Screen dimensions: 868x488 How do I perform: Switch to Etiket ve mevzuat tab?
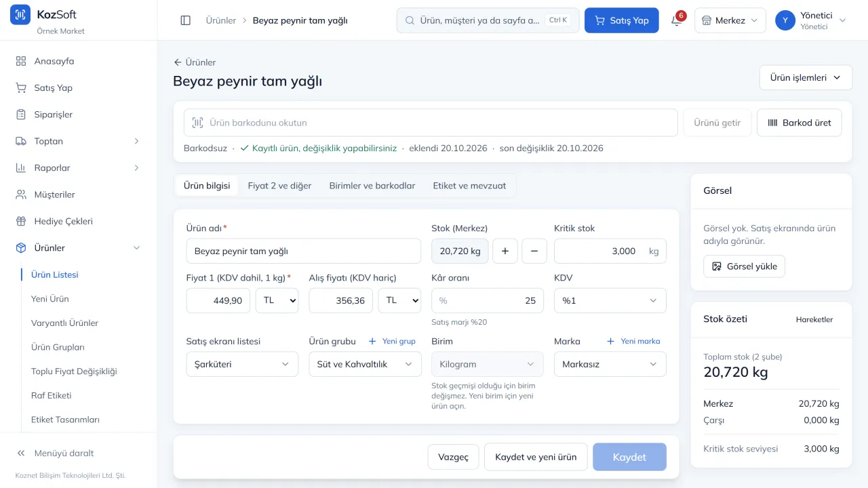point(469,186)
